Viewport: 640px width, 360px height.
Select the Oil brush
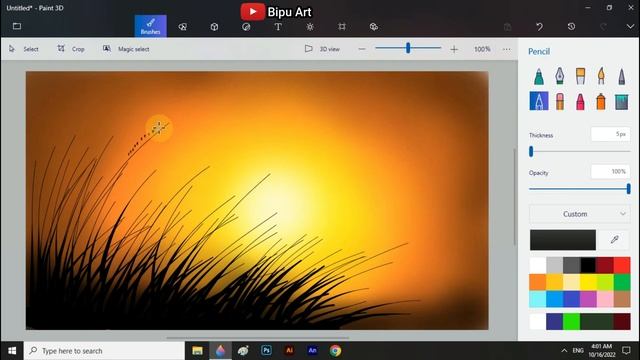point(580,76)
